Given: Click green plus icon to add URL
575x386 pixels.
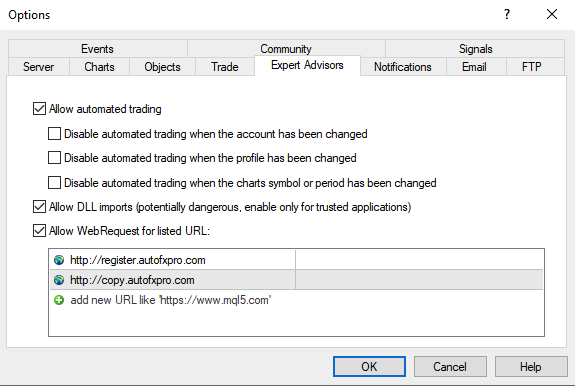Looking at the screenshot, I should (x=59, y=300).
